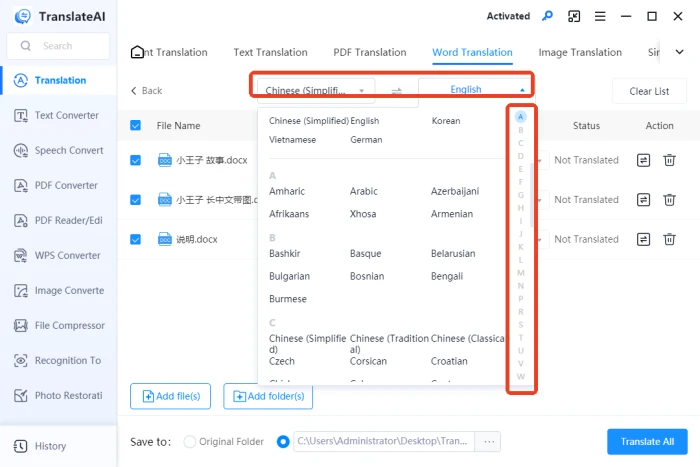The height and width of the screenshot is (467, 700).
Task: Open Recognition To in the sidebar
Action: (x=58, y=360)
